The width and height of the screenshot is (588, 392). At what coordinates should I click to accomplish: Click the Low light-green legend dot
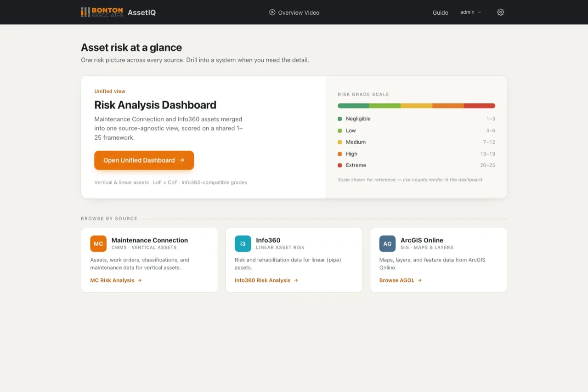click(340, 131)
